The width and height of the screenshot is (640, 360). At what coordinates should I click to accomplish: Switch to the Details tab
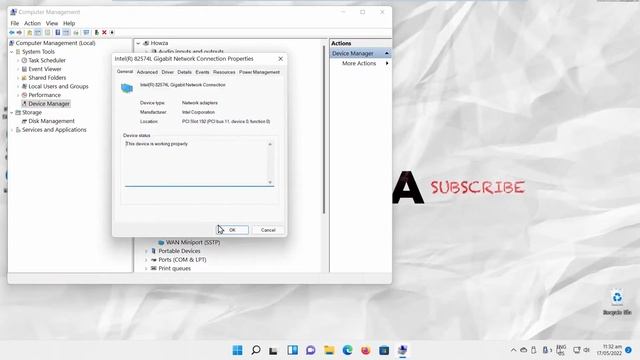click(x=184, y=72)
